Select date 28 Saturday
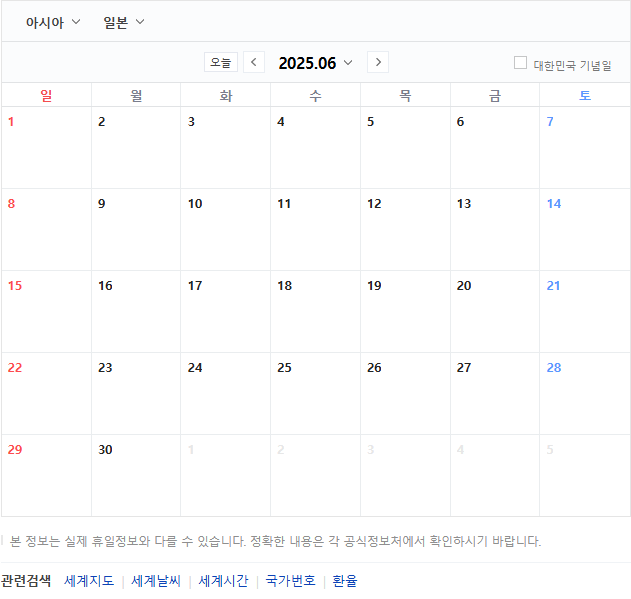This screenshot has height=599, width=631. [554, 368]
